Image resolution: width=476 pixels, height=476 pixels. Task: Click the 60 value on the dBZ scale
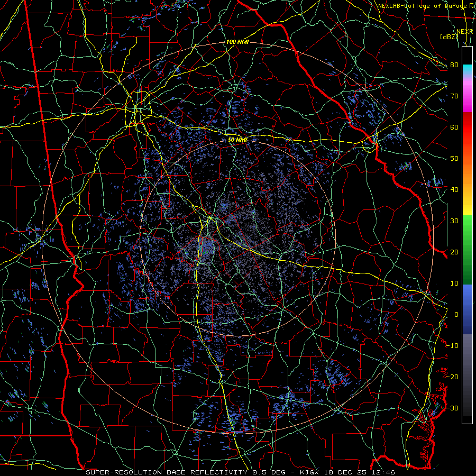coord(454,127)
